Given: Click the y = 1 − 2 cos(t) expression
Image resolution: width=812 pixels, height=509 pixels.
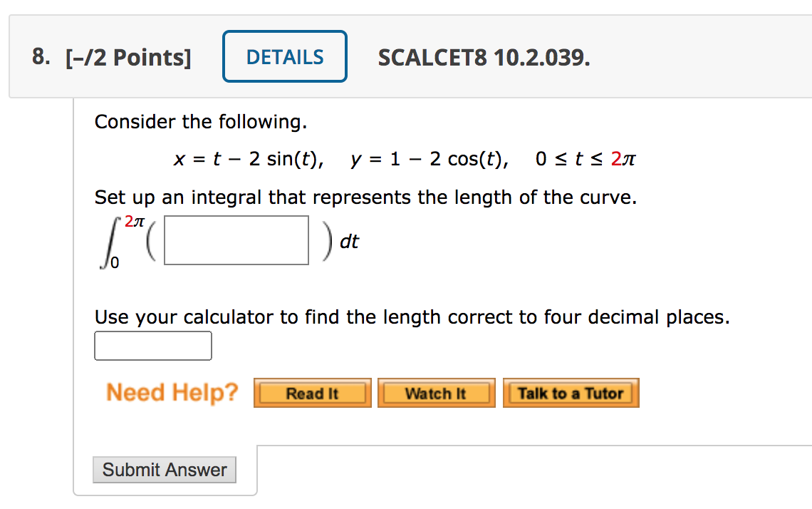Looking at the screenshot, I should click(x=430, y=158).
